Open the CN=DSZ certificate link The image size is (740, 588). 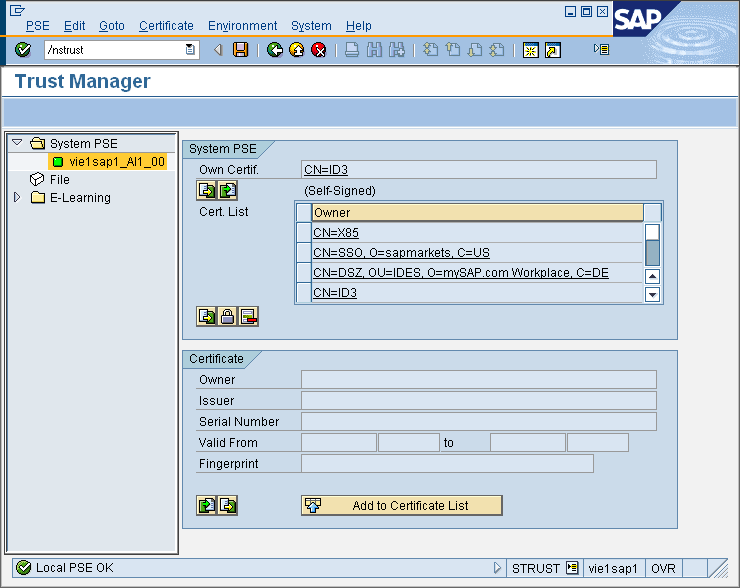pos(460,273)
